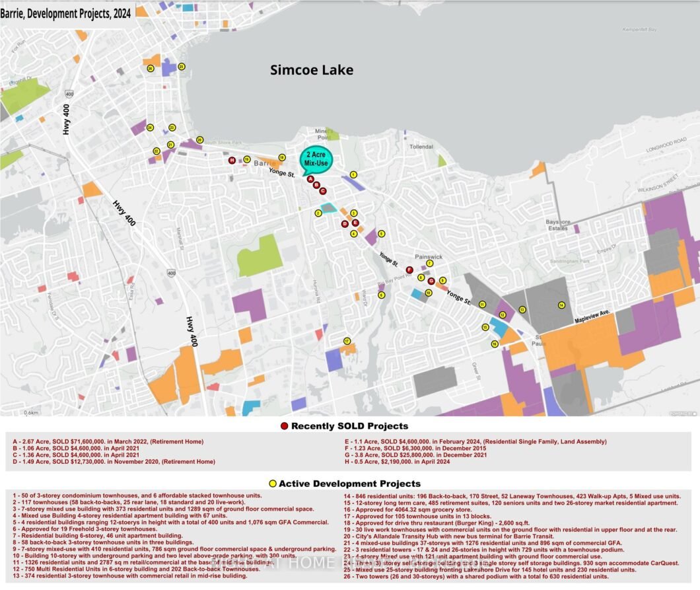Click red sold marker G
Image resolution: width=700 pixels, height=590 pixels.
point(431,281)
